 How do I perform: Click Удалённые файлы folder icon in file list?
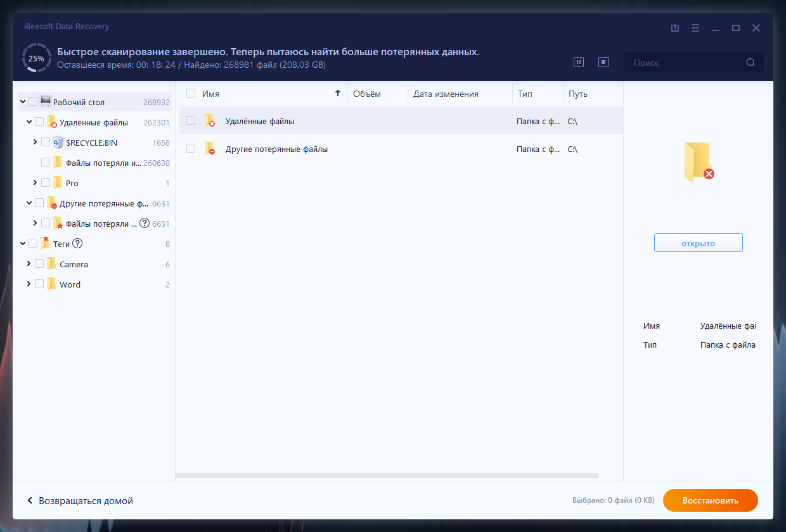click(x=210, y=121)
